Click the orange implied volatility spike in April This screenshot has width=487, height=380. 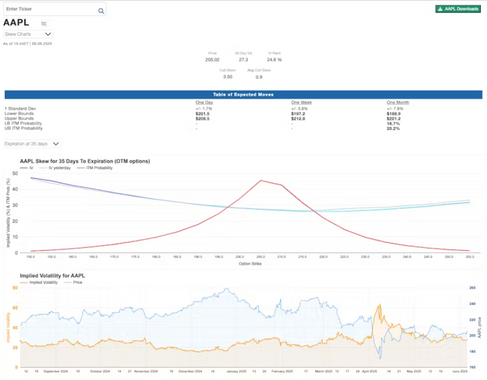point(379,305)
